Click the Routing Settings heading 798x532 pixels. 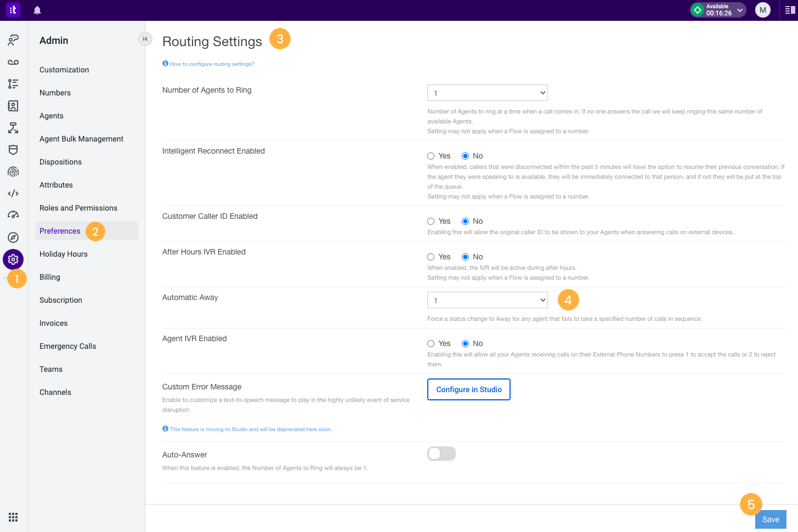(212, 42)
